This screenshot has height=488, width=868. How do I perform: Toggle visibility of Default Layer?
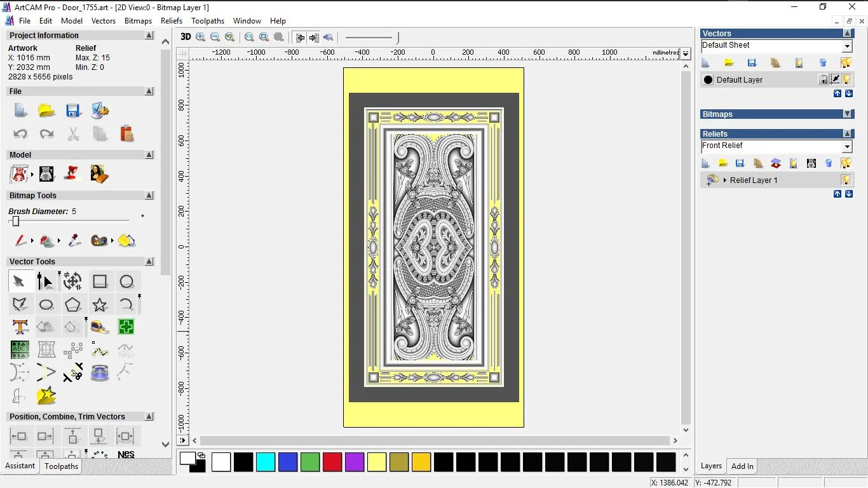pos(846,79)
